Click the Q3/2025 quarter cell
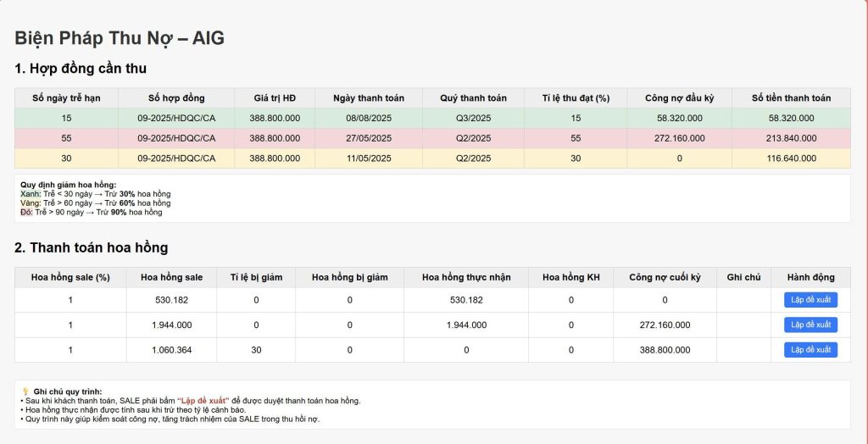Screen dimensions: 868x444 [473, 118]
